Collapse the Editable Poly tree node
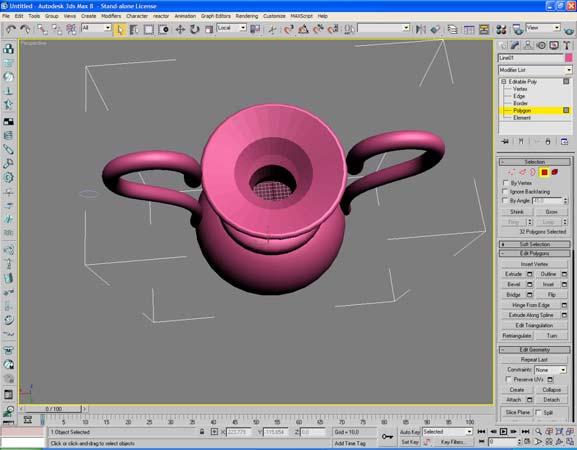577x450 pixels. tap(504, 82)
